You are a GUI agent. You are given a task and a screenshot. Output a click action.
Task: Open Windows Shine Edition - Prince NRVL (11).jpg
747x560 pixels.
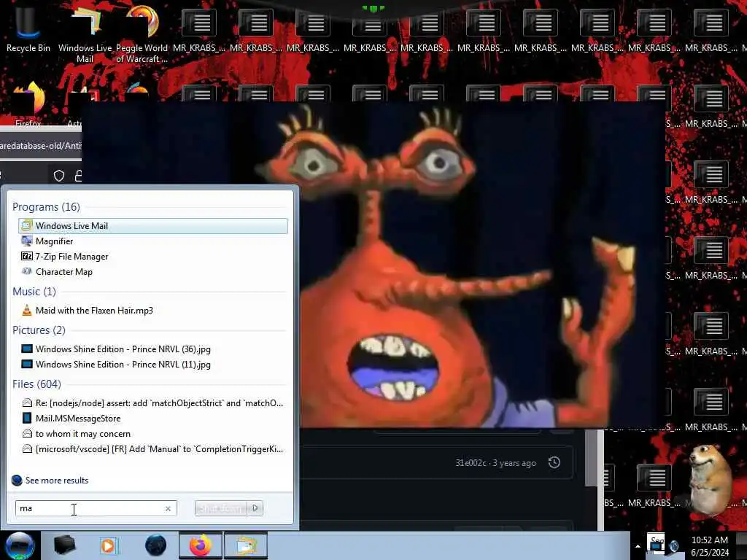pos(153,365)
